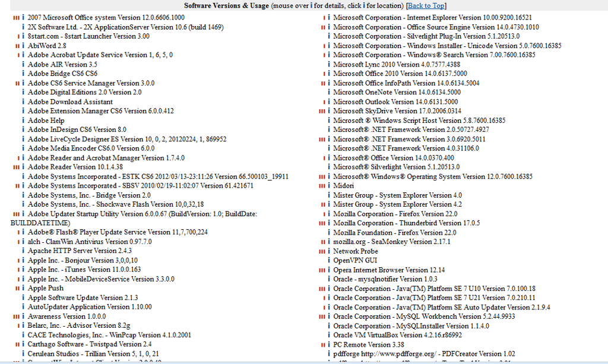Image resolution: width=608 pixels, height=364 pixels.
Task: Click blue info icon beside Network Probe
Action: point(329,251)
